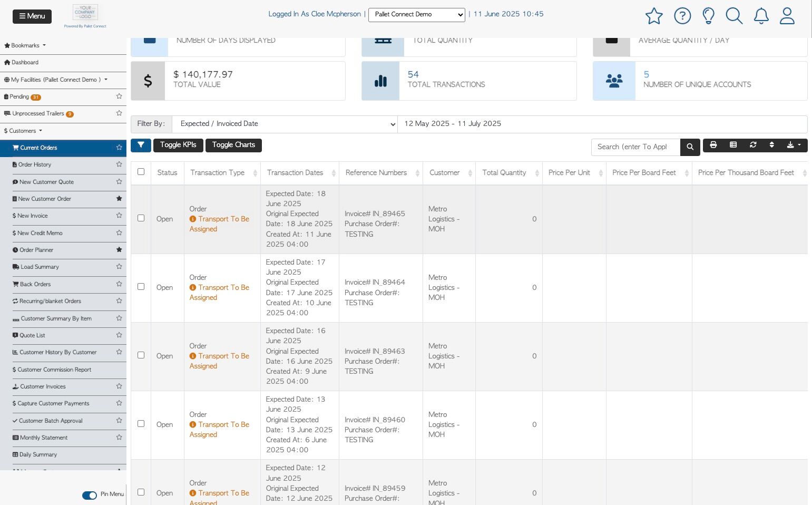This screenshot has height=505, width=812.
Task: Bookmark Order History with its star
Action: pyautogui.click(x=119, y=164)
